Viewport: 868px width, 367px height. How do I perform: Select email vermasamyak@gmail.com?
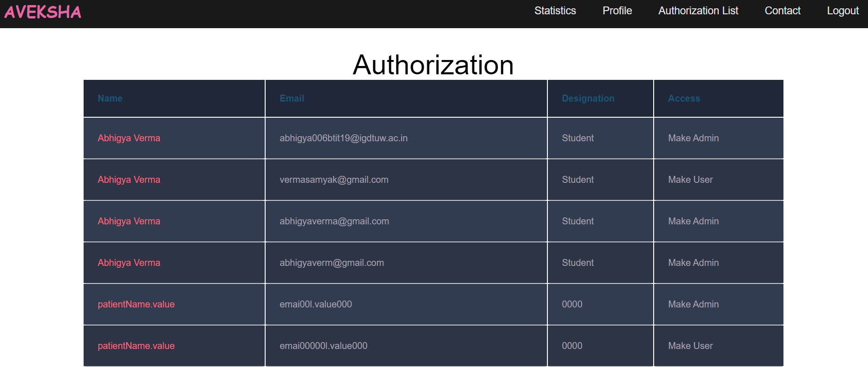click(x=334, y=180)
